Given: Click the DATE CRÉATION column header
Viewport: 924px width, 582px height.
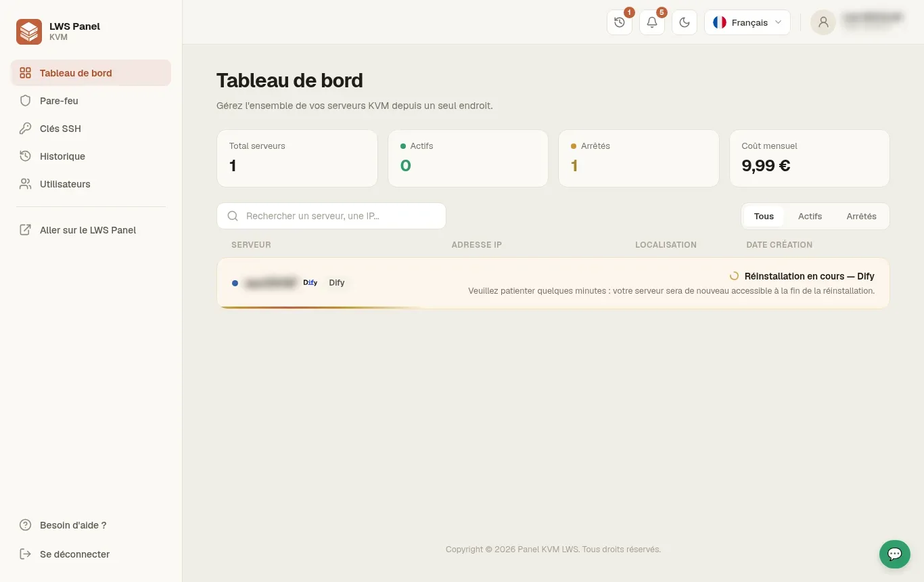Looking at the screenshot, I should tap(779, 245).
